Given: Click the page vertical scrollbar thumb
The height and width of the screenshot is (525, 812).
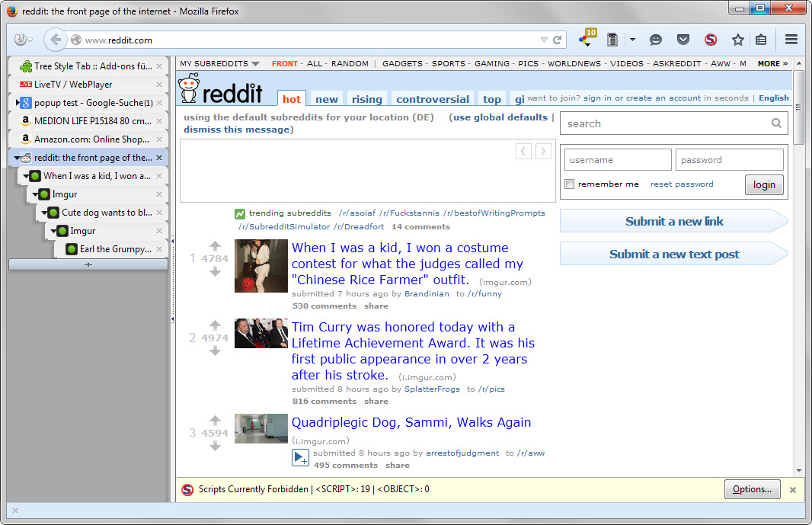Looking at the screenshot, I should click(x=798, y=107).
